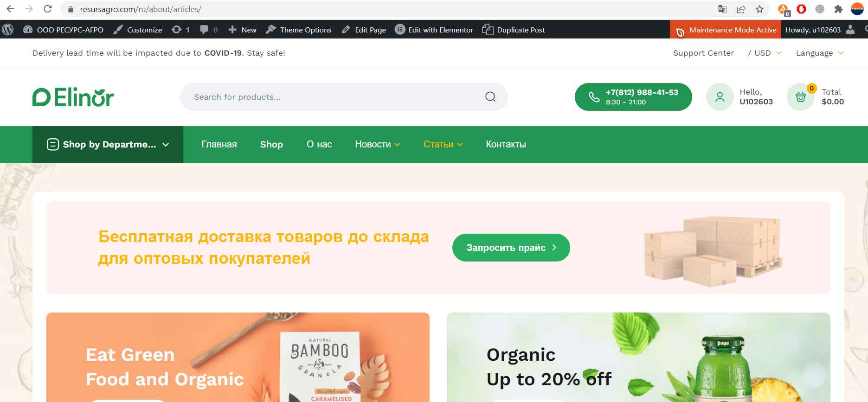Open the Контакты menu item
The width and height of the screenshot is (868, 402).
coord(506,144)
